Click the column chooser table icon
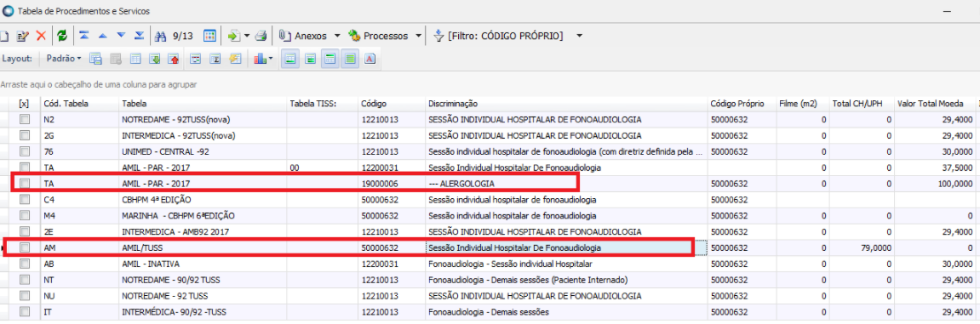980x324 pixels. click(x=135, y=59)
